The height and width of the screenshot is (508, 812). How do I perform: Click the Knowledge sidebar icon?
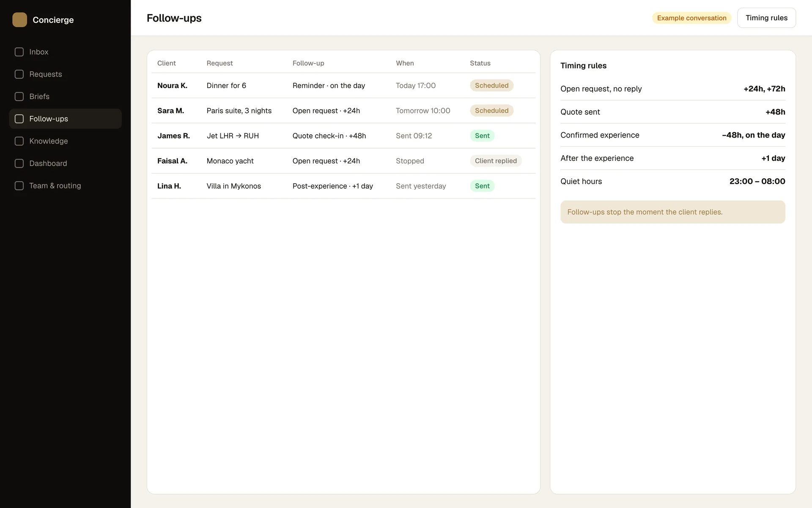(19, 141)
